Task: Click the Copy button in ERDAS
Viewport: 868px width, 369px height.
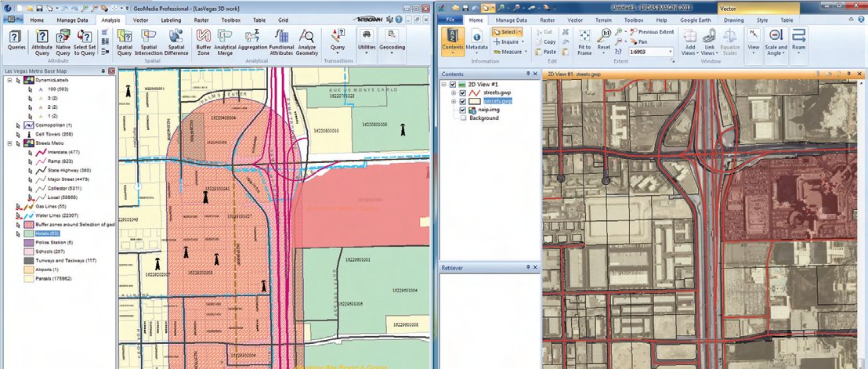Action: point(545,42)
